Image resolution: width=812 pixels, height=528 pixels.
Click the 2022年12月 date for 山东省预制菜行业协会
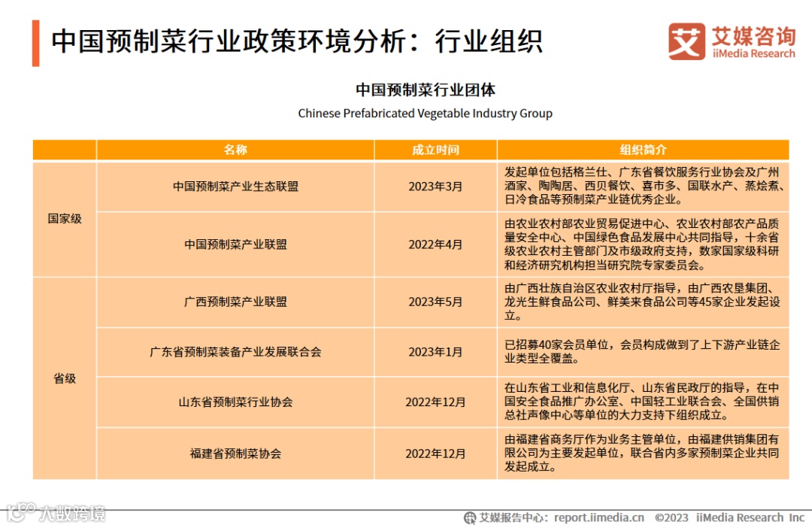tap(435, 402)
